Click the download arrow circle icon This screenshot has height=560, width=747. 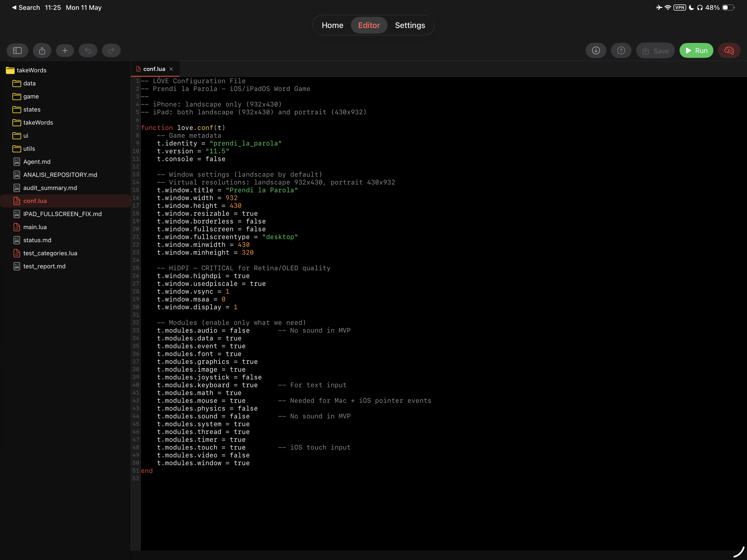click(596, 51)
